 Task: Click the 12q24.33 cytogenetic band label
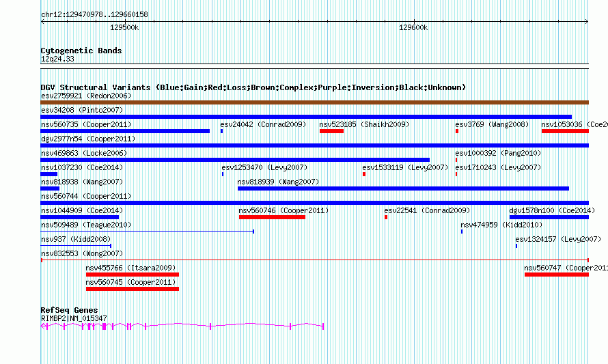(x=57, y=59)
